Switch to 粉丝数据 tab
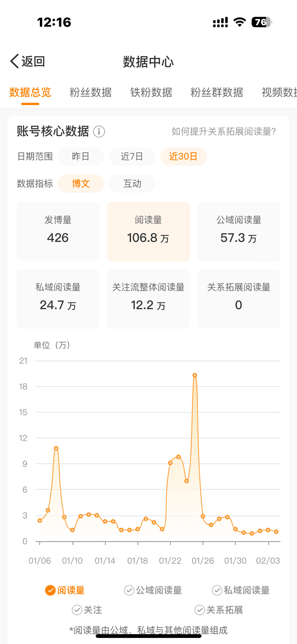 point(91,92)
